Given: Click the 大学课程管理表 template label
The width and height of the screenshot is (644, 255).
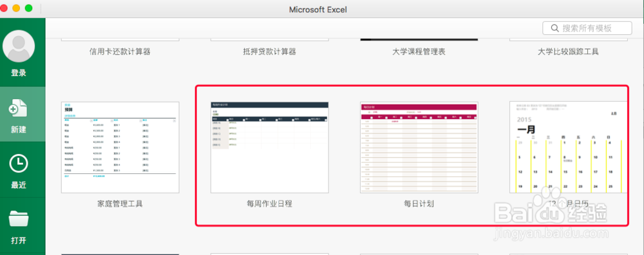Looking at the screenshot, I should tap(419, 52).
